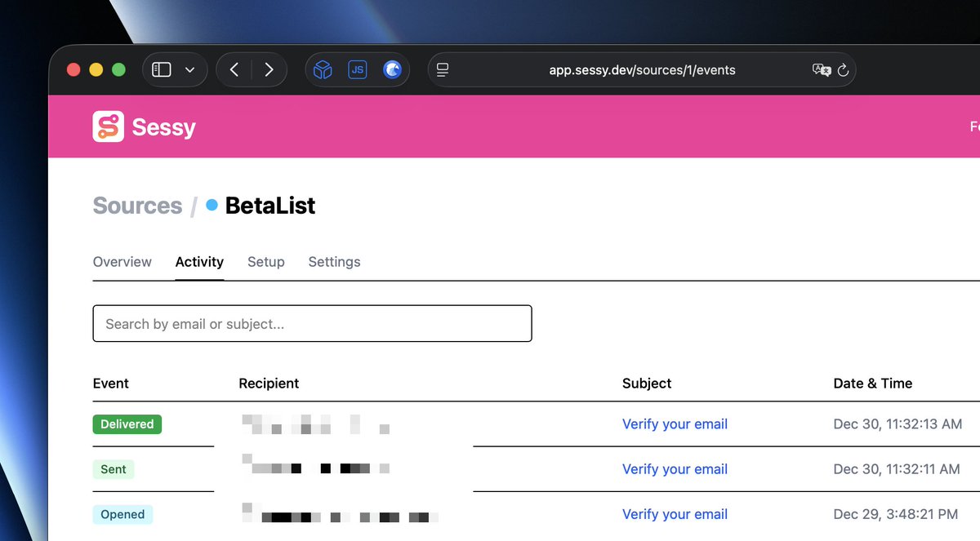Image resolution: width=980 pixels, height=541 pixels.
Task: Reload the page using the refresh icon
Action: (x=843, y=70)
